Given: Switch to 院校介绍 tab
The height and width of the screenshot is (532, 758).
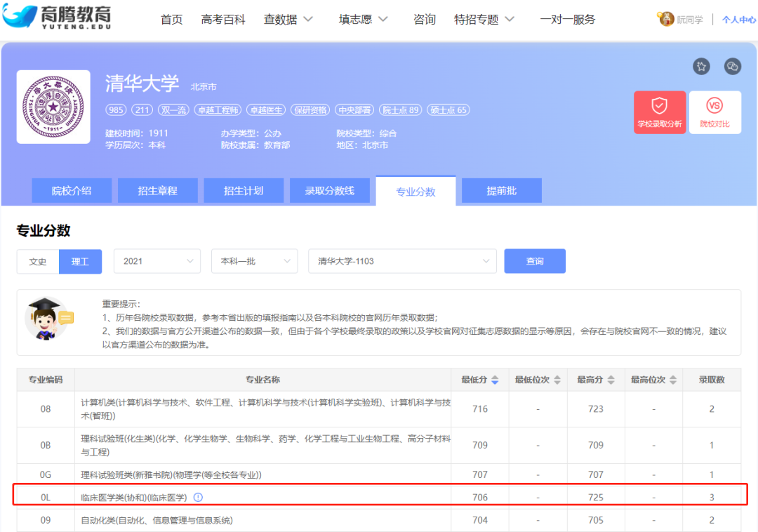Looking at the screenshot, I should tap(72, 190).
